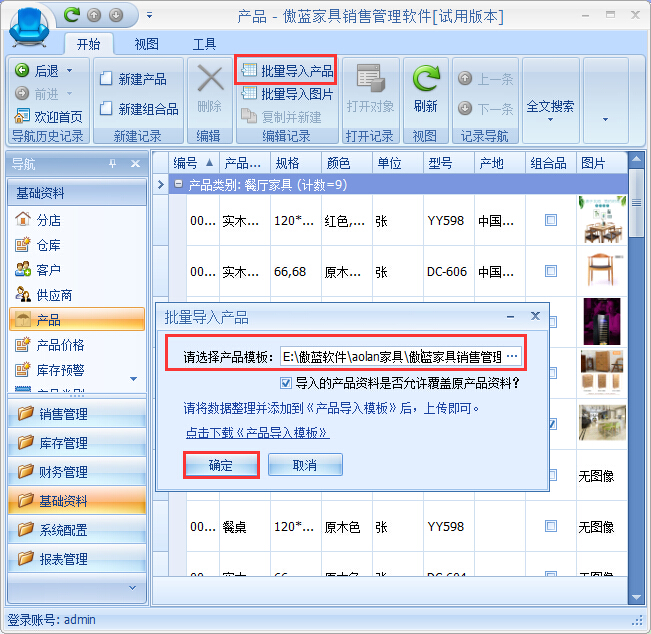Click 新建组合品 in the ribbon
651x634 pixels.
pyautogui.click(x=107, y=109)
